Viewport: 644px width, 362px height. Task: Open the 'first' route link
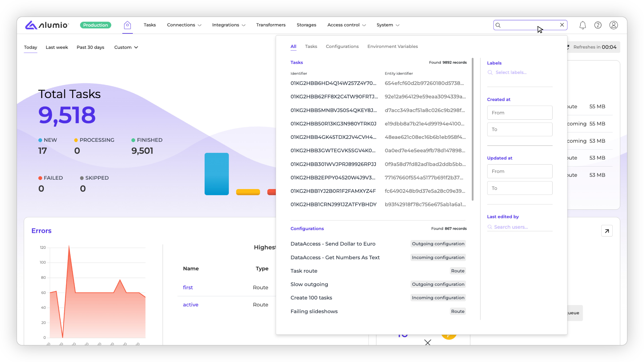coord(188,287)
